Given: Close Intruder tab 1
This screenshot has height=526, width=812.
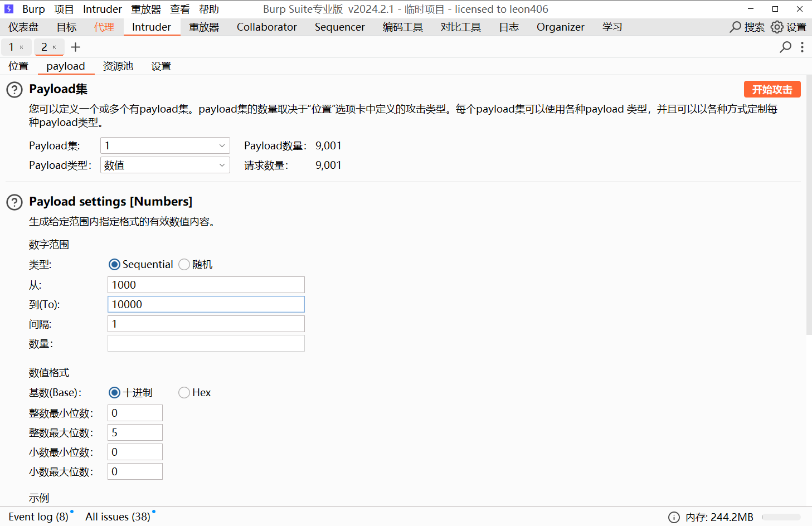Looking at the screenshot, I should click(x=22, y=47).
